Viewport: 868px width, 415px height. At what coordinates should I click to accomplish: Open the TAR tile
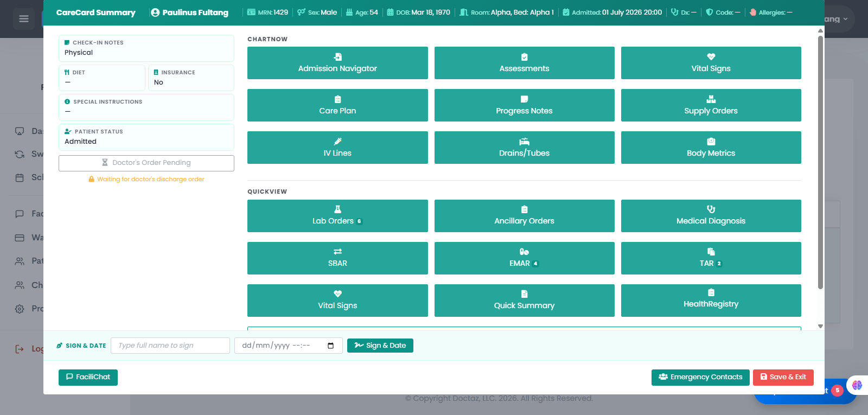point(711,258)
